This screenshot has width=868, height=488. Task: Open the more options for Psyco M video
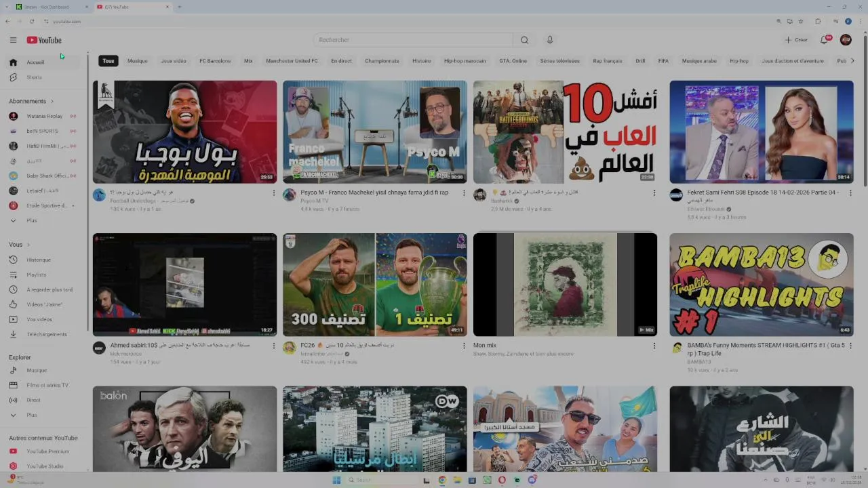point(464,193)
